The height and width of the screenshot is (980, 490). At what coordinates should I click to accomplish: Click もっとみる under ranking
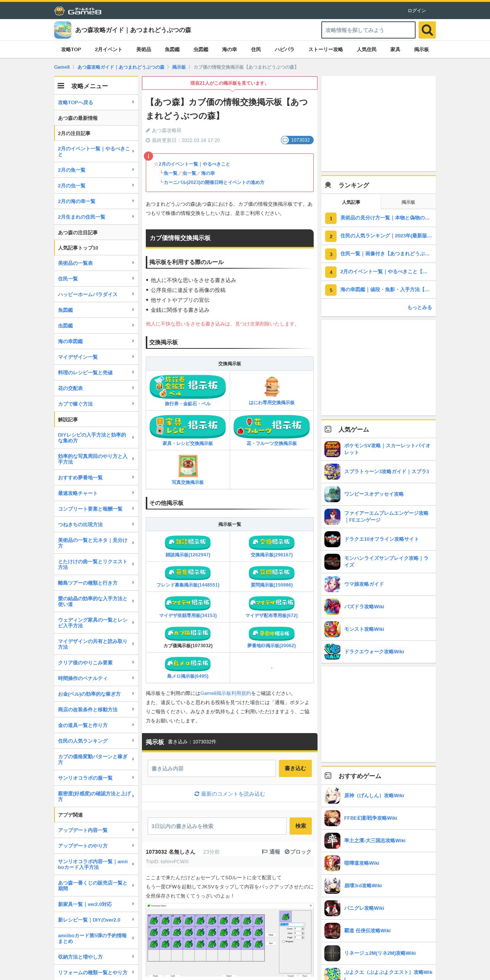419,307
